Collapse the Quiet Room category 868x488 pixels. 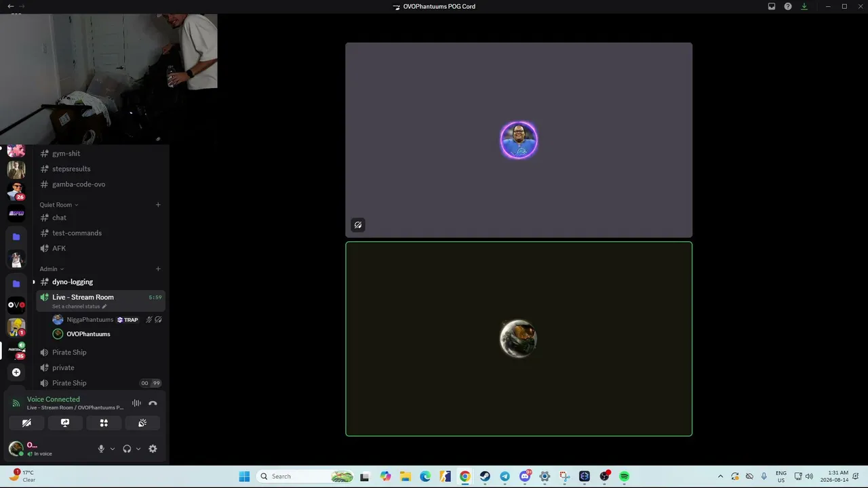tap(59, 205)
